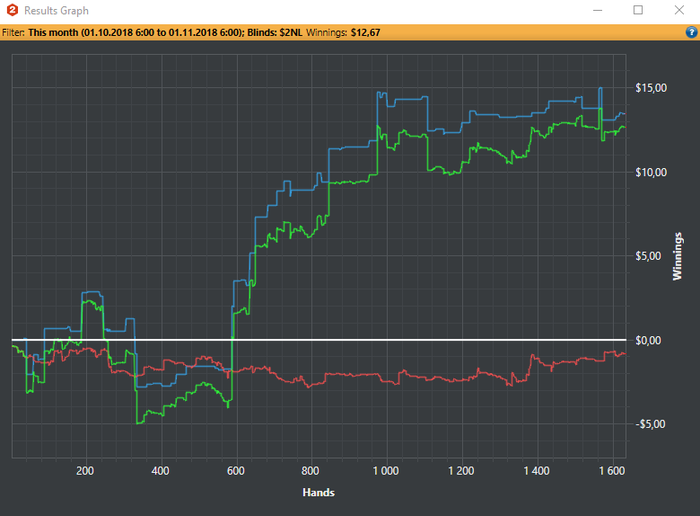Click the $15,00 y-axis label
The width and height of the screenshot is (700, 516).
click(651, 88)
